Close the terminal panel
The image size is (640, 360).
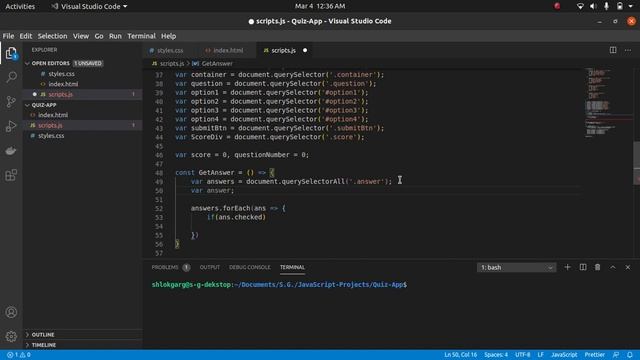coord(628,267)
